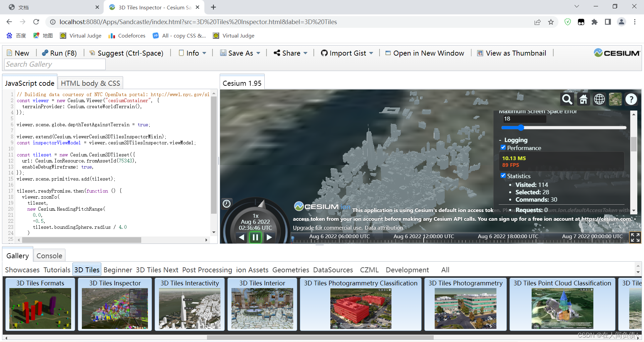Open the 3D Tiles Interactivity demo
This screenshot has height=342, width=644.
click(x=190, y=304)
